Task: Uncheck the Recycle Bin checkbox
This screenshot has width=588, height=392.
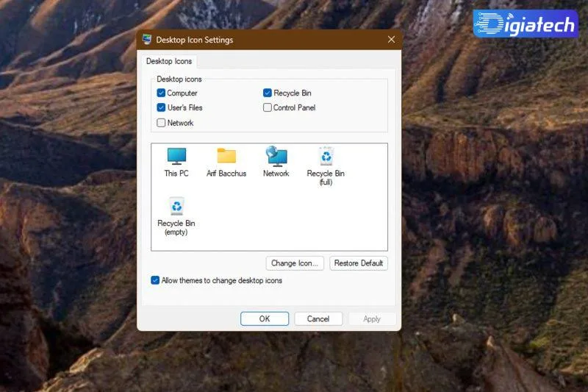Action: pyautogui.click(x=268, y=93)
